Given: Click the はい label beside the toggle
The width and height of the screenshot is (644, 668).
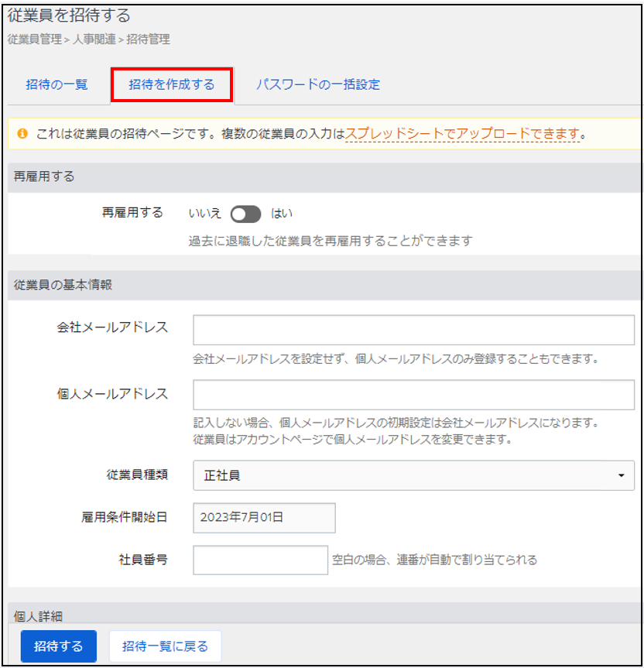Looking at the screenshot, I should coord(281,214).
